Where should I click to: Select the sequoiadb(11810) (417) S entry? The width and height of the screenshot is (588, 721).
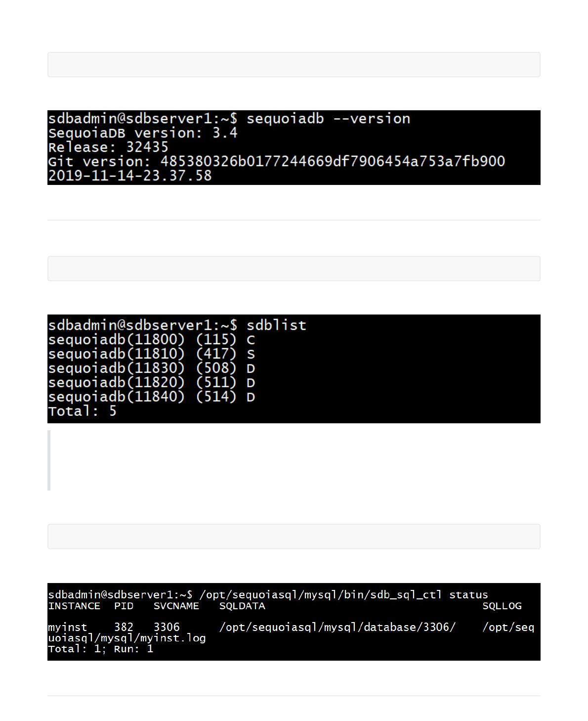(151, 354)
